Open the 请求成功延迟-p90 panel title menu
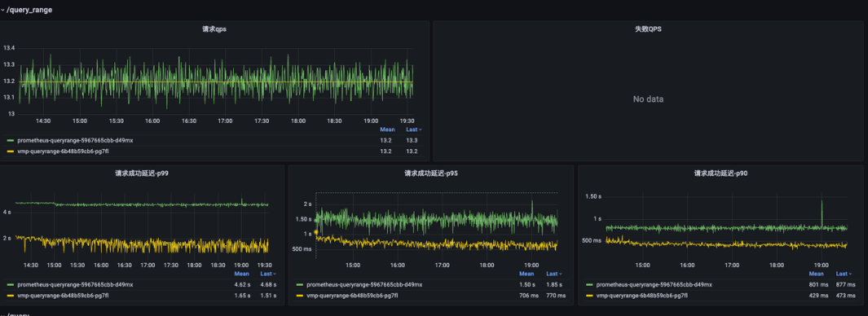Screen dimensions: 868x316 720,173
